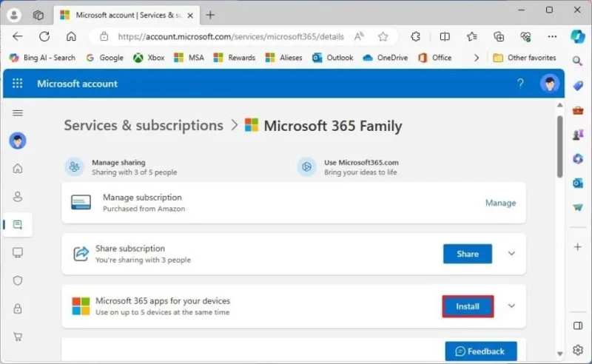Open sidebar Outlook icon
Screen dimensions: 592x364
tap(578, 183)
